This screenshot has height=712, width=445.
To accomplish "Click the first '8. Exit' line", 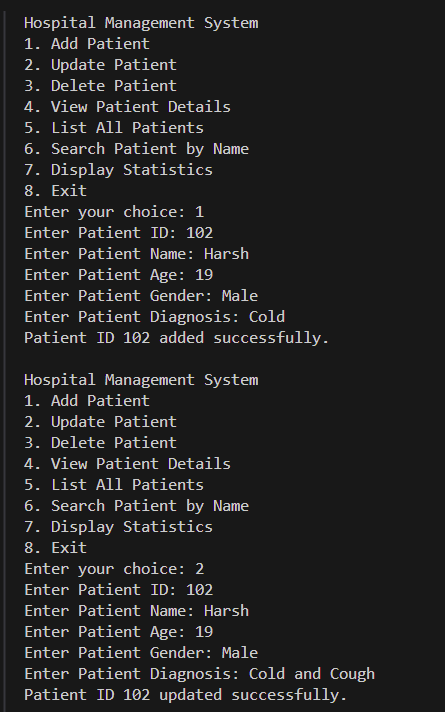I will click(x=55, y=191).
